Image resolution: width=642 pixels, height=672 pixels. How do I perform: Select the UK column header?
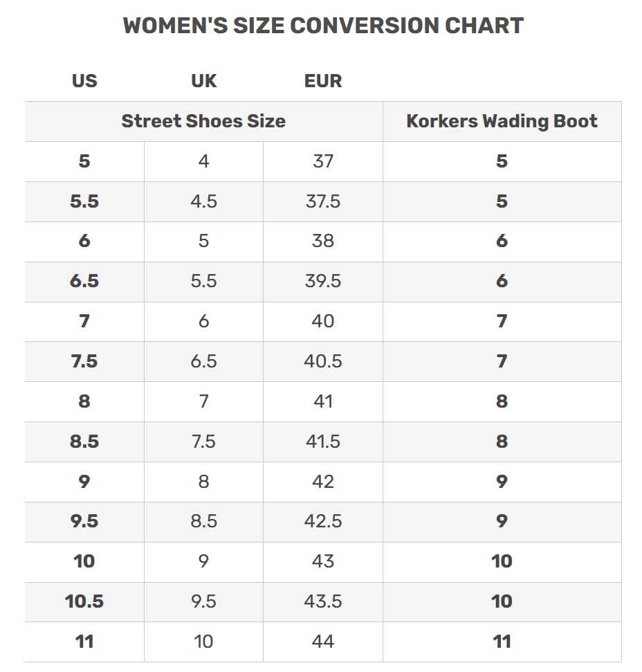click(203, 81)
